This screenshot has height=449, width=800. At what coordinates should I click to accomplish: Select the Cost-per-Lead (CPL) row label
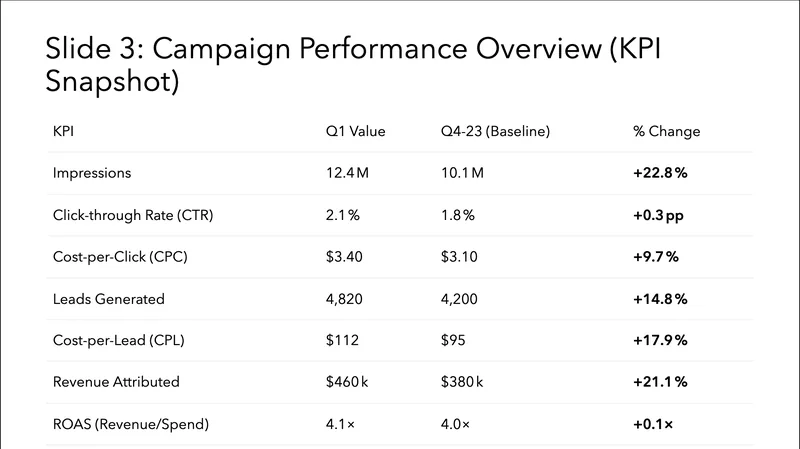pyautogui.click(x=117, y=341)
